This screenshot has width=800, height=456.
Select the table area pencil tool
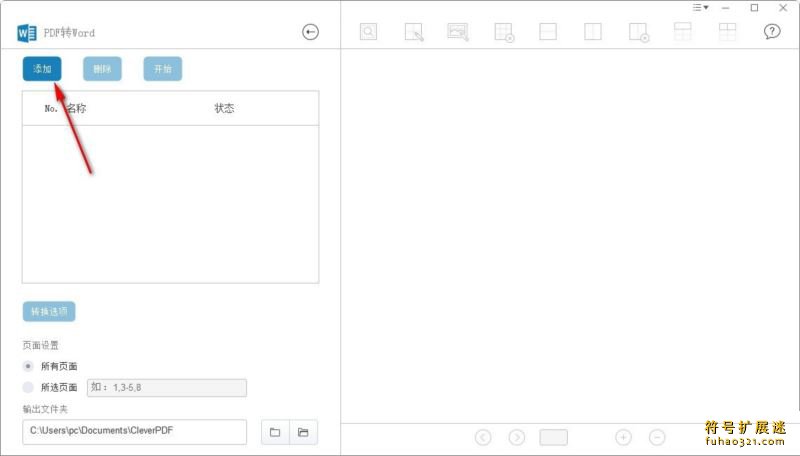coord(414,32)
